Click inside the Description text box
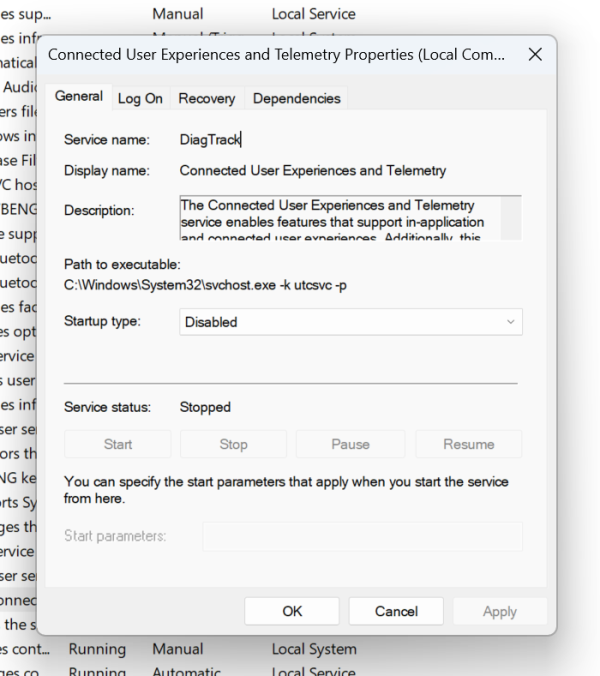 click(x=340, y=218)
